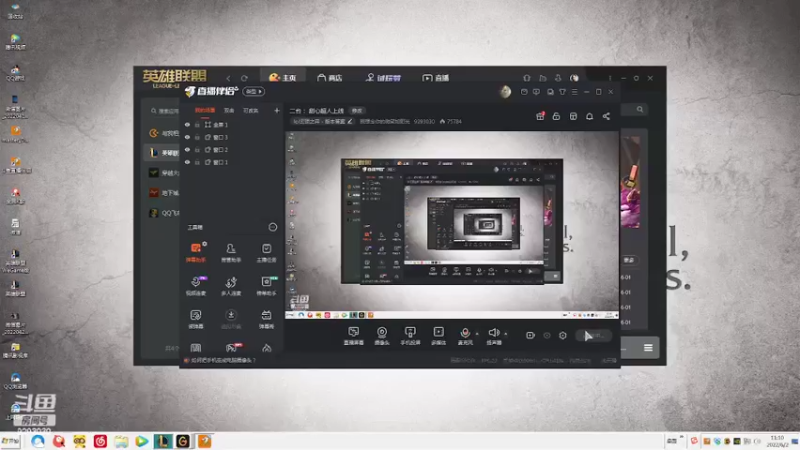
Task: Add a 摄像头 camera source
Action: pos(382,336)
